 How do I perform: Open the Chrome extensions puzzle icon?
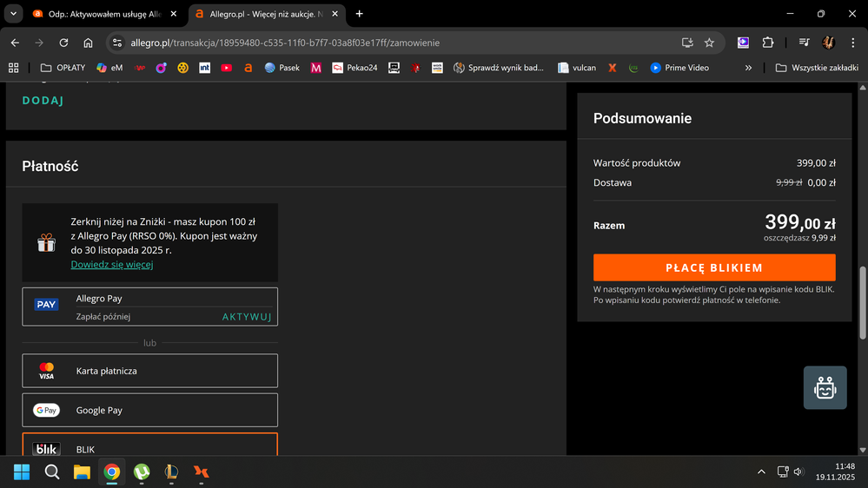click(767, 43)
